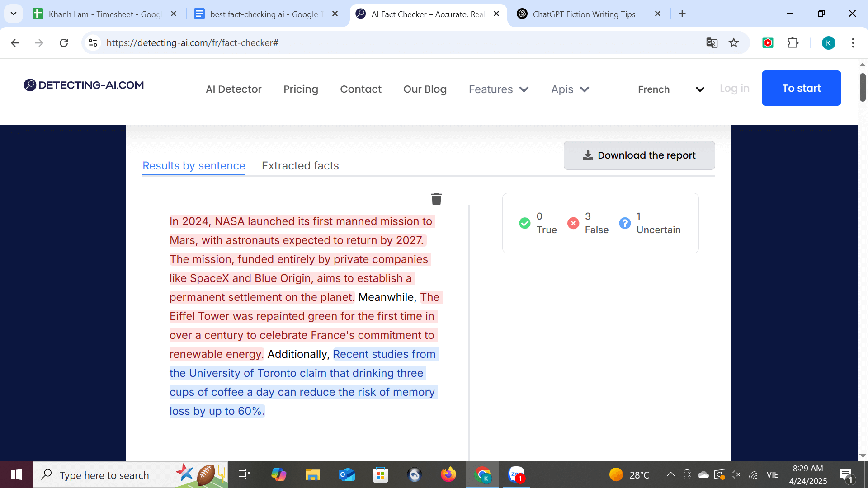Screen dimensions: 868x488
Task: Click the blue Uncertain question mark icon
Action: pyautogui.click(x=625, y=223)
